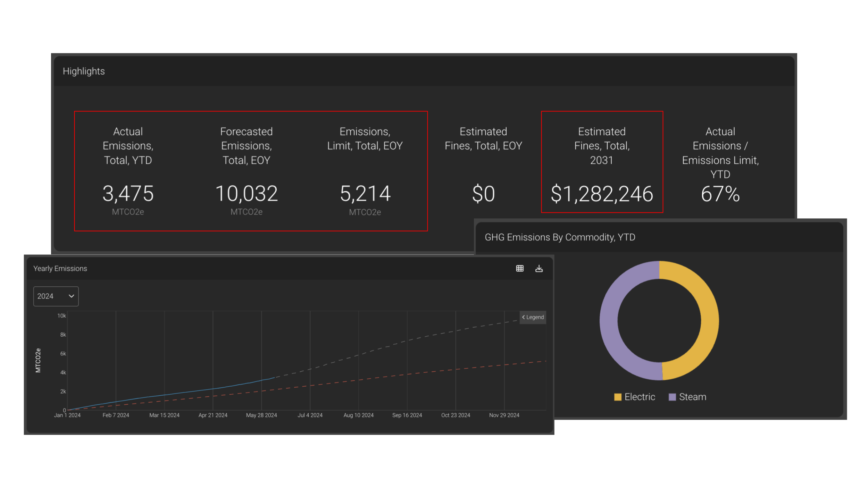Click the GHG Emissions By Commodity header

[x=560, y=237]
